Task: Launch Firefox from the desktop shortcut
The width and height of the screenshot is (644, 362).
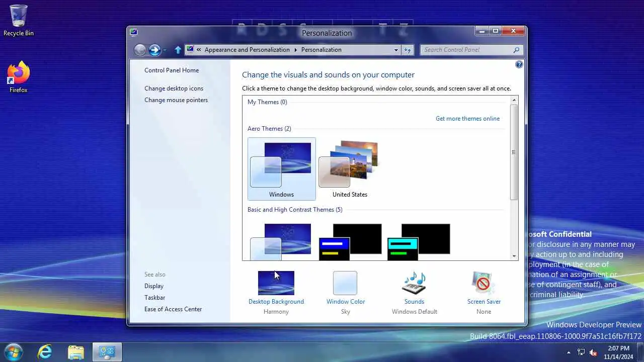Action: pyautogui.click(x=19, y=77)
